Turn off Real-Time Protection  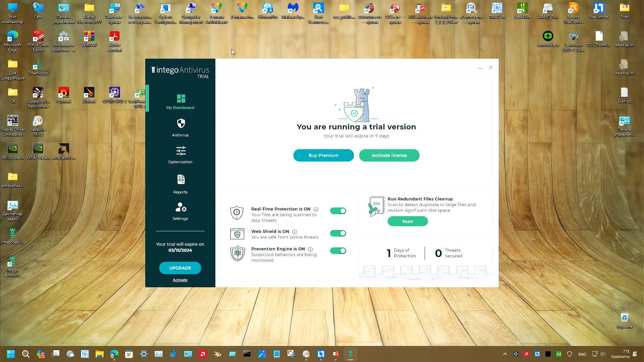coord(338,210)
